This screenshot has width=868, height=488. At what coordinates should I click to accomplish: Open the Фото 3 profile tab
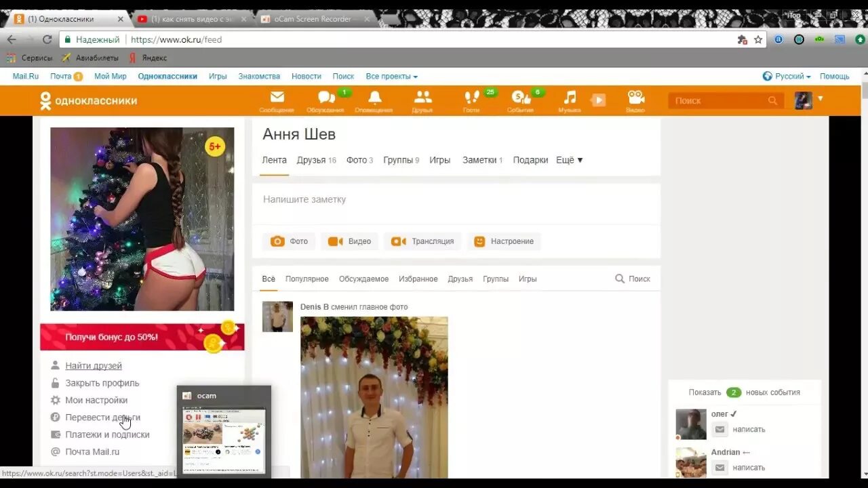(x=359, y=160)
